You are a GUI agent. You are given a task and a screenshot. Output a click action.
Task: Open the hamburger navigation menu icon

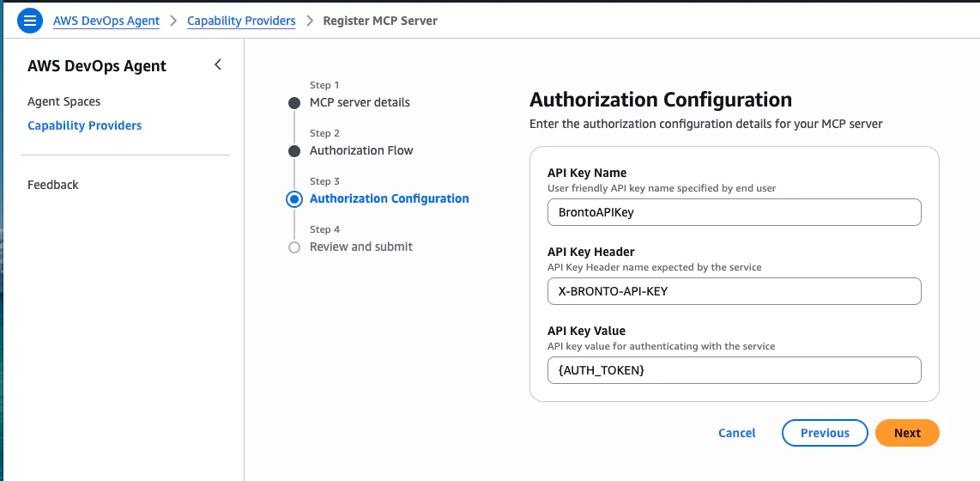point(30,21)
